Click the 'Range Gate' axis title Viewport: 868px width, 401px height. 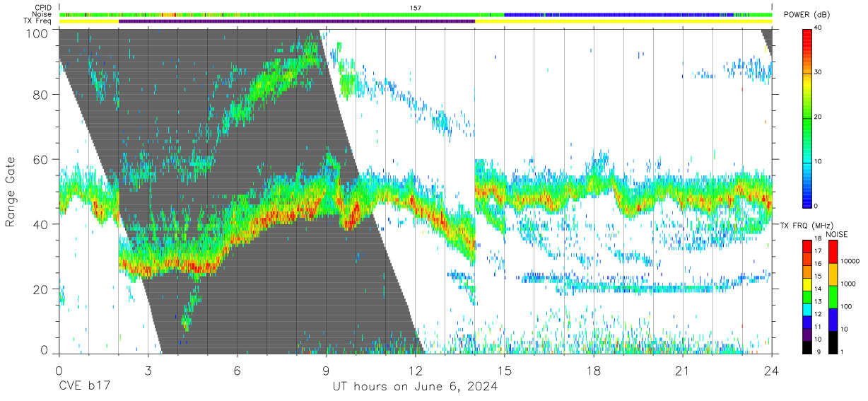point(11,192)
